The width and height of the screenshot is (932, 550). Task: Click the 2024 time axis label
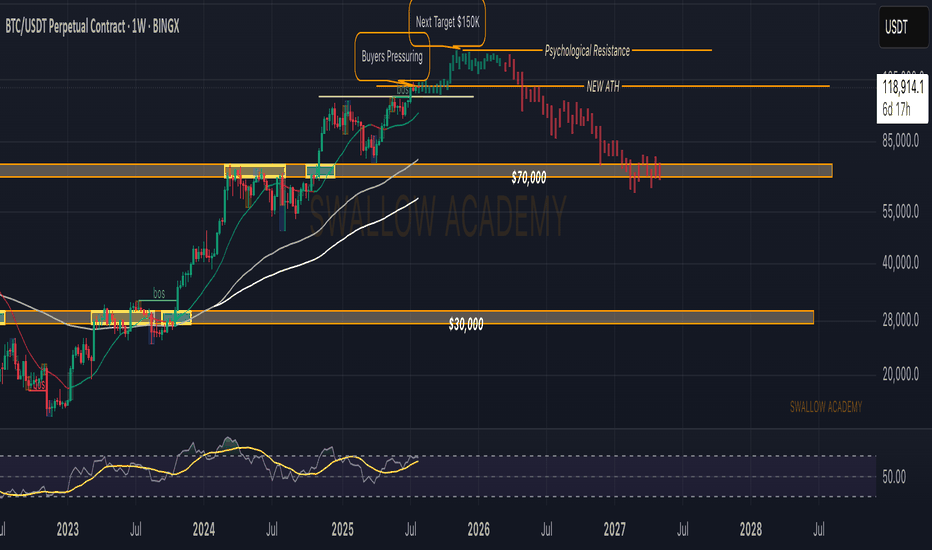[204, 529]
